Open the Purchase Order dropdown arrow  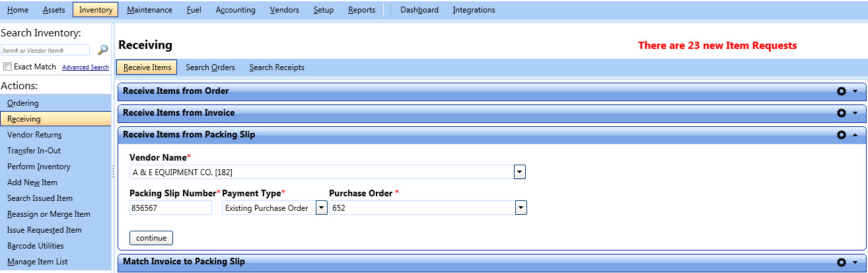pyautogui.click(x=521, y=208)
